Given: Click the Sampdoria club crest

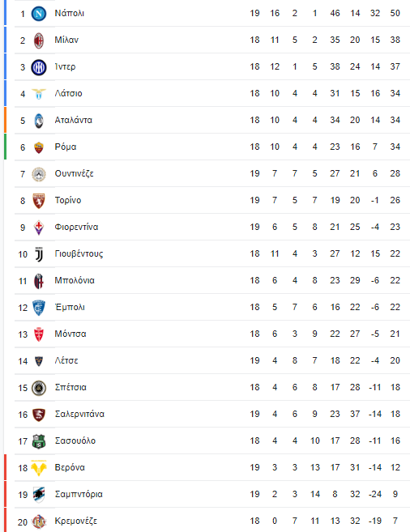Looking at the screenshot, I should [39, 494].
